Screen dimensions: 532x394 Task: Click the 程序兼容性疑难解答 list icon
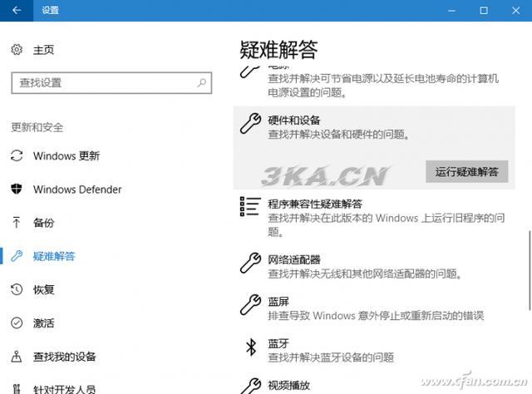point(250,206)
